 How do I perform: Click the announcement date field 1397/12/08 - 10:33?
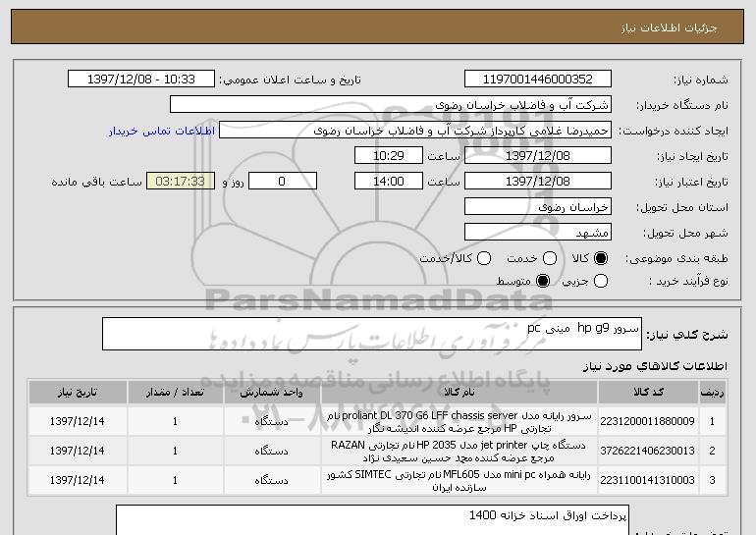(141, 80)
